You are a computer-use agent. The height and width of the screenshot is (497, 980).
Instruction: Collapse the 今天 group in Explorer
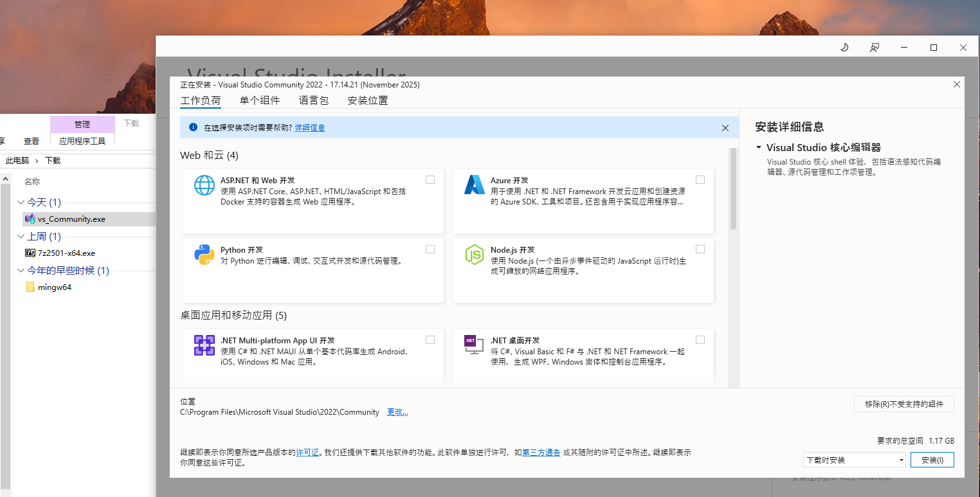[21, 203]
